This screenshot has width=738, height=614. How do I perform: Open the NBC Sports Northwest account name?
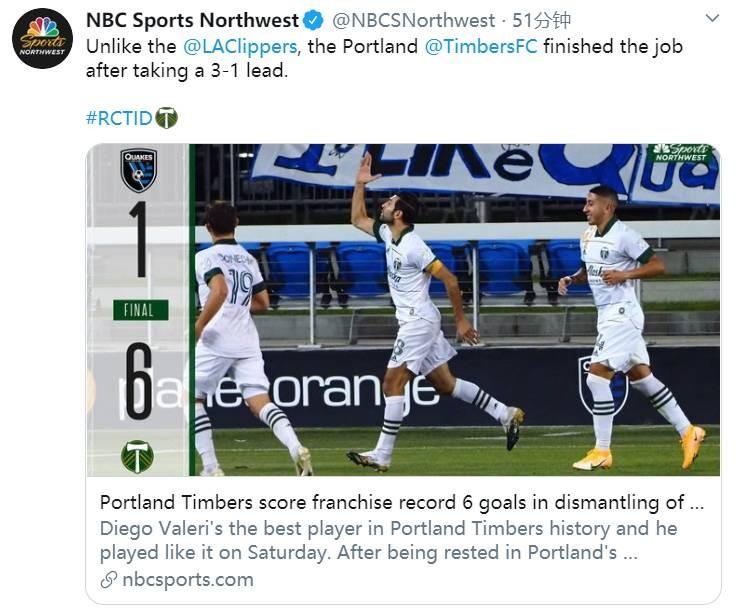click(x=192, y=20)
